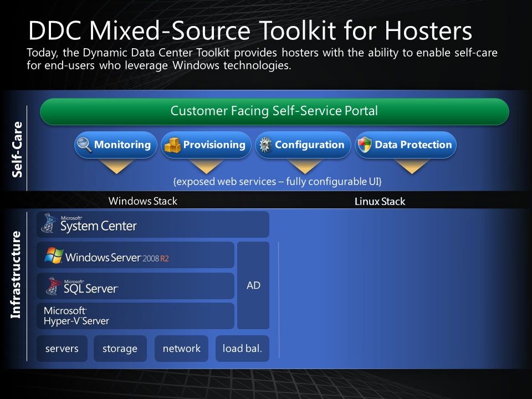
Task: Click the Configuration gear icon
Action: click(265, 145)
